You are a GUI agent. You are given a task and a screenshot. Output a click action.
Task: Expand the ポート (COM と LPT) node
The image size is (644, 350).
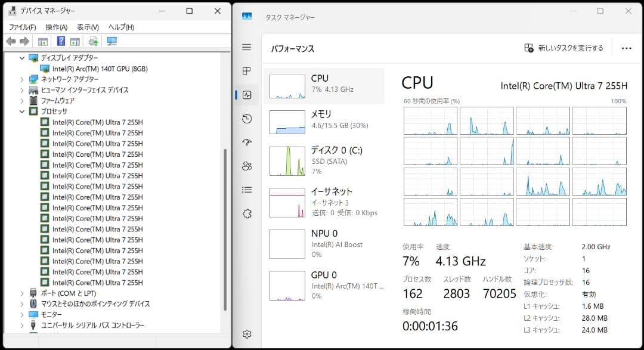[22, 293]
